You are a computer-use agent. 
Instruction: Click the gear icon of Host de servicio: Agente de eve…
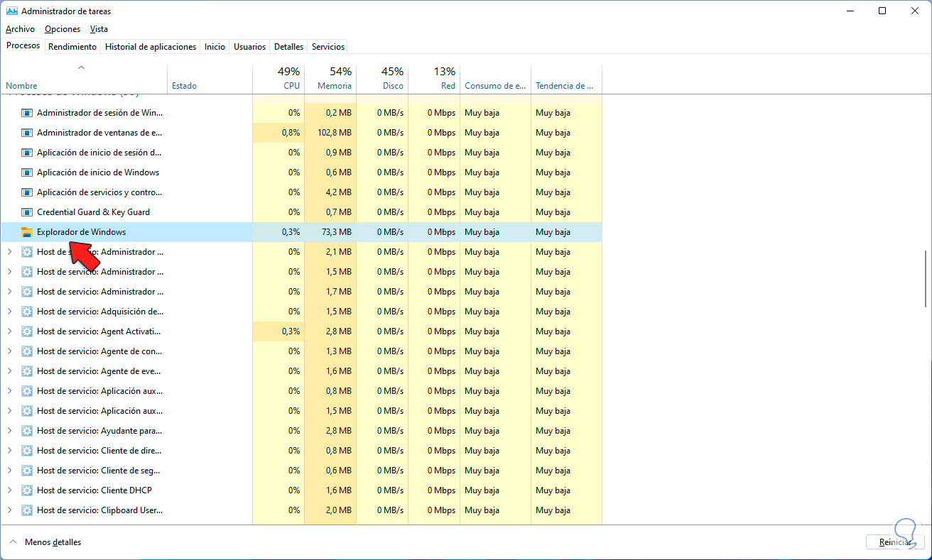pyautogui.click(x=27, y=371)
